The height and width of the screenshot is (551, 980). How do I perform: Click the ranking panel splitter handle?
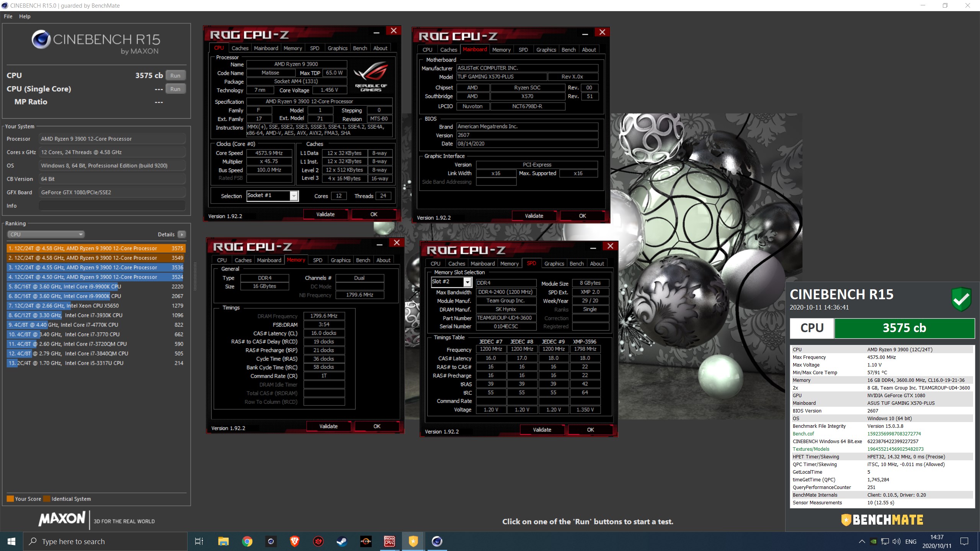pyautogui.click(x=195, y=276)
